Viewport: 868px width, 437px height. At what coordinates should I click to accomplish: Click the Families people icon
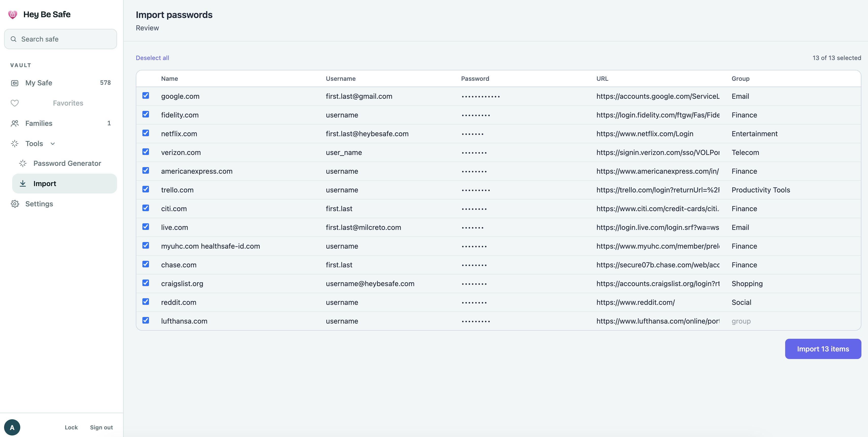pyautogui.click(x=15, y=123)
